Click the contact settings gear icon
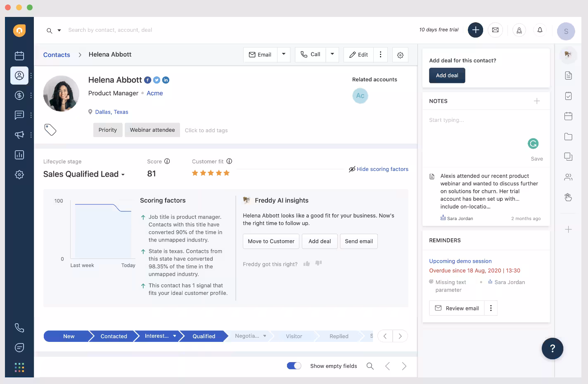This screenshot has height=384, width=588. click(x=400, y=55)
